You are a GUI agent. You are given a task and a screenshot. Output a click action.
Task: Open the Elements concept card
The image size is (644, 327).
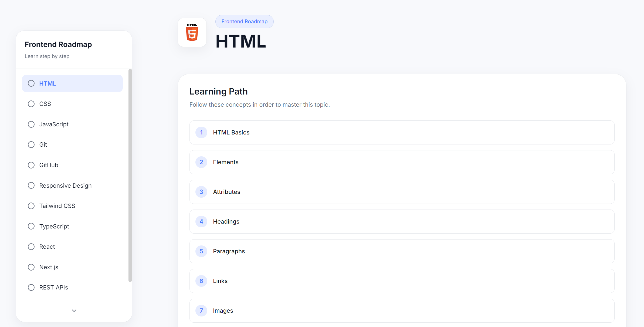point(402,162)
